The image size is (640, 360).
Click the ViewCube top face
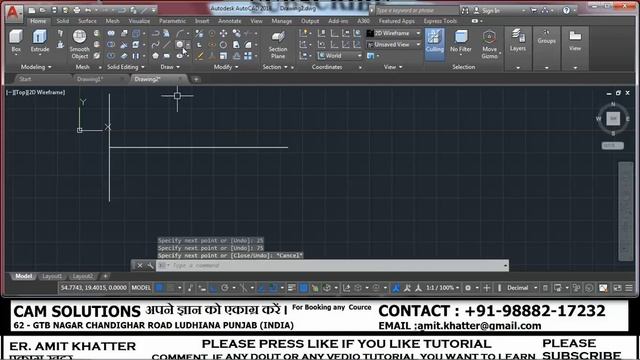(x=613, y=118)
